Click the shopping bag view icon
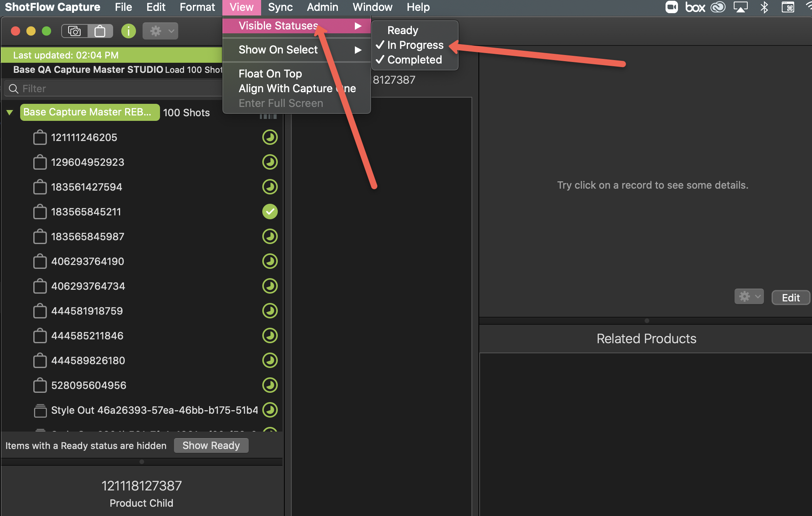 [x=100, y=31]
